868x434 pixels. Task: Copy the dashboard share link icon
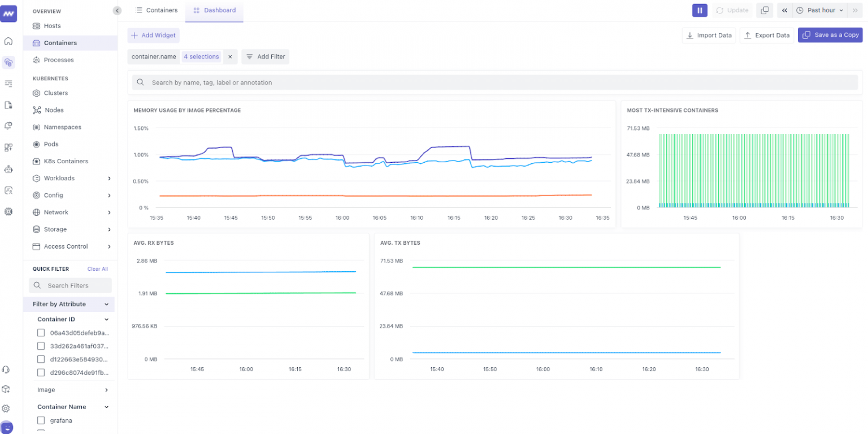765,10
